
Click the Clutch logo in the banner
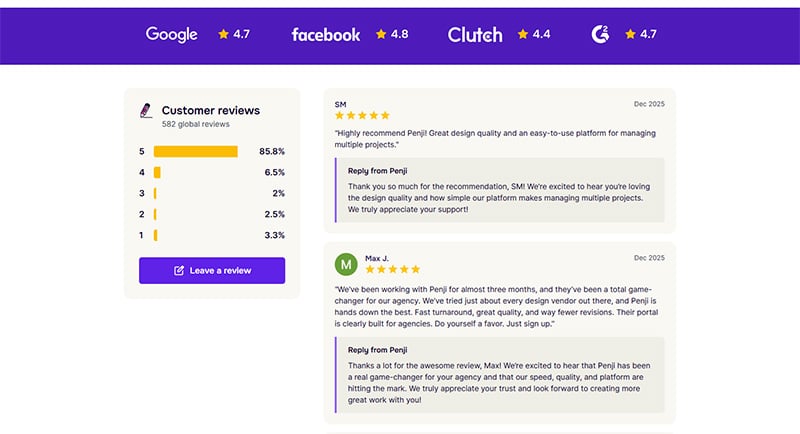[475, 34]
